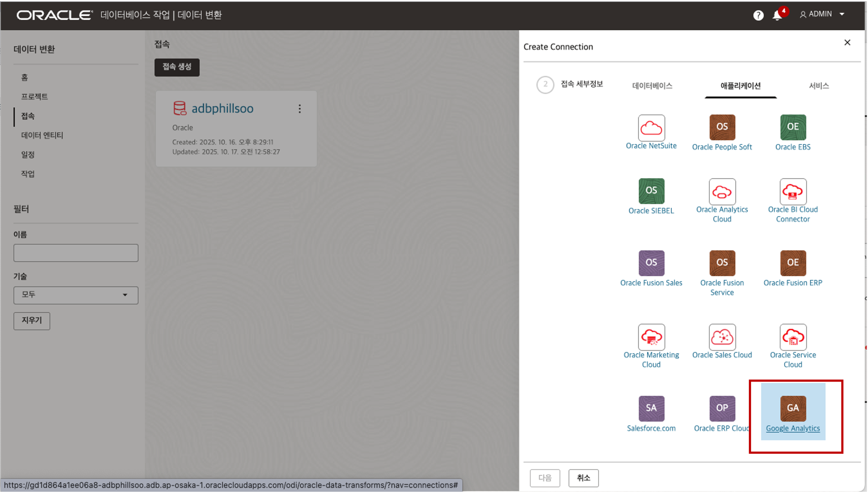Select the Oracle BI Cloud Connector icon
The image size is (868, 493).
coord(793,192)
